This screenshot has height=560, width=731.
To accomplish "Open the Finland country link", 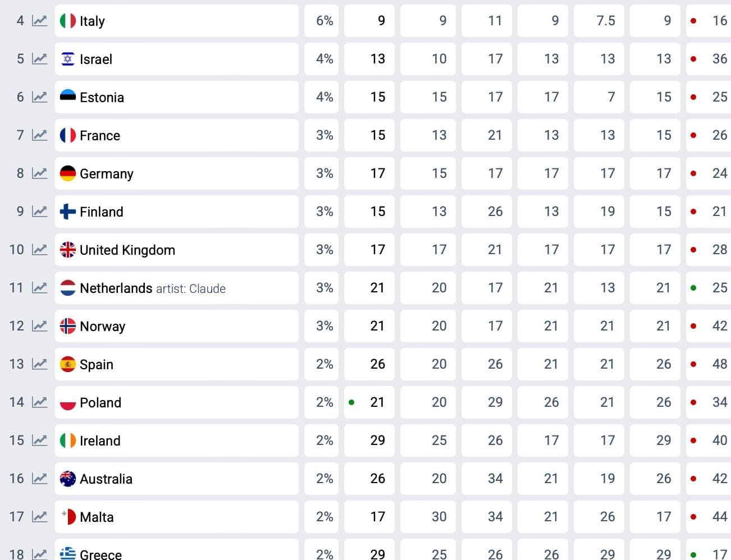I will [x=101, y=212].
